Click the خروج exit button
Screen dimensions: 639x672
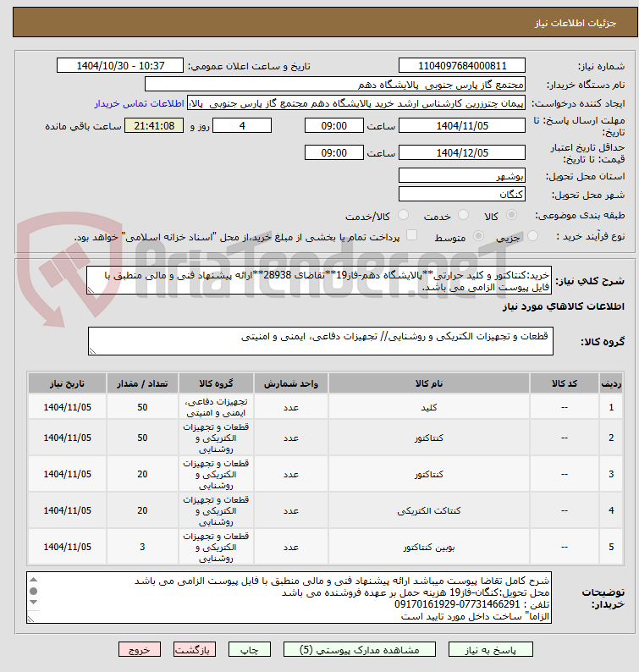[140, 650]
